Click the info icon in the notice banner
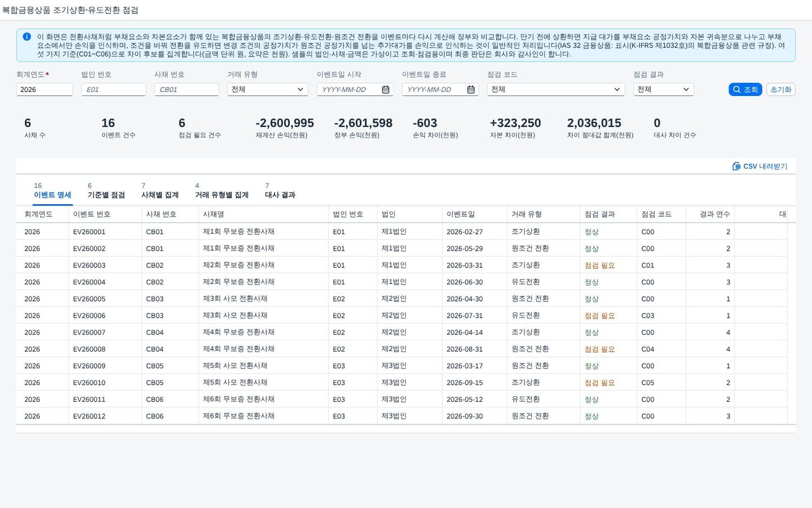 (27, 37)
